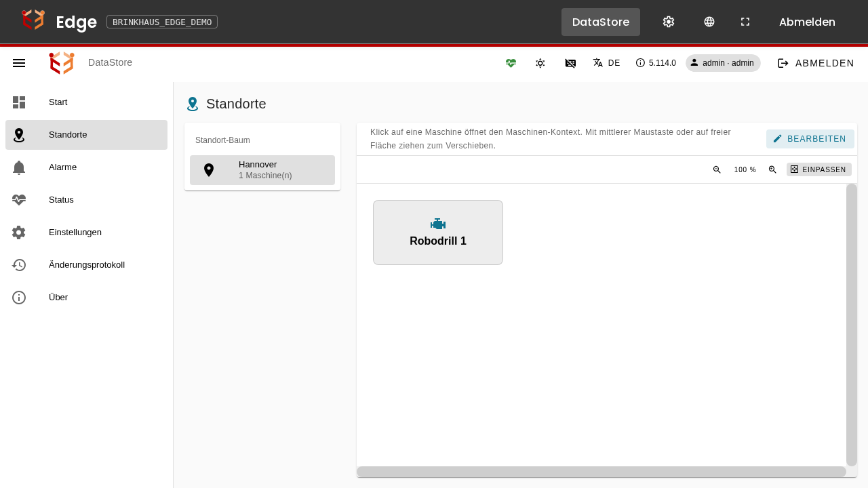Toggle the light/dark theme icon

click(540, 63)
